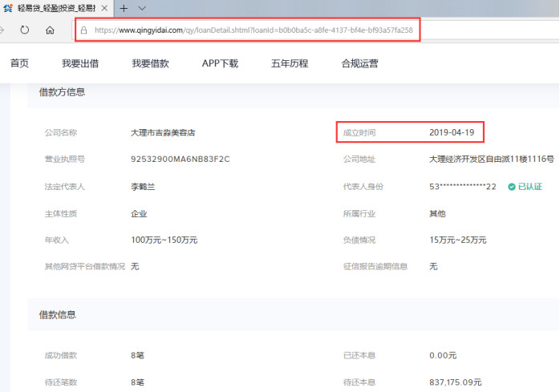Screen dimensions: 560x392
Task: Click the APP下载 menu item
Action: 220,64
